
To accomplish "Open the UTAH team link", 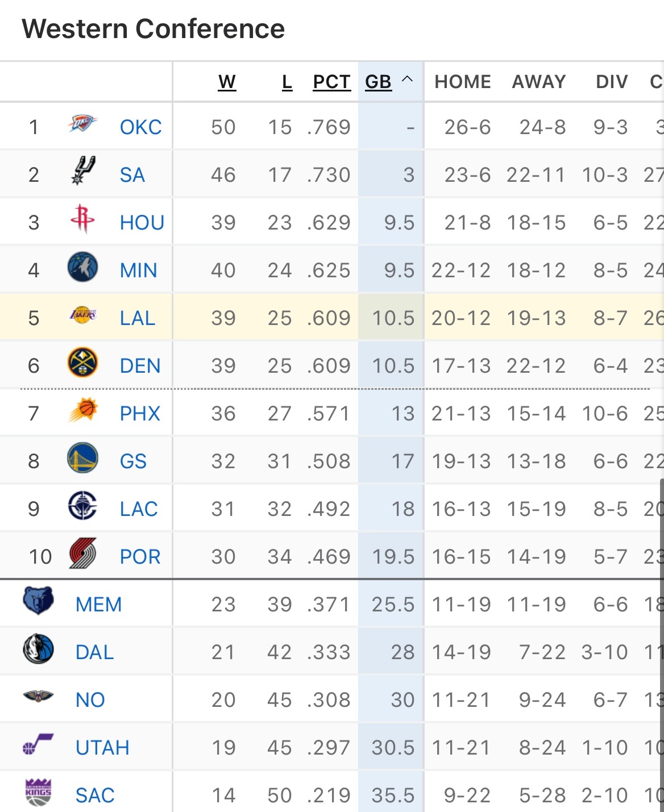I will pyautogui.click(x=102, y=748).
